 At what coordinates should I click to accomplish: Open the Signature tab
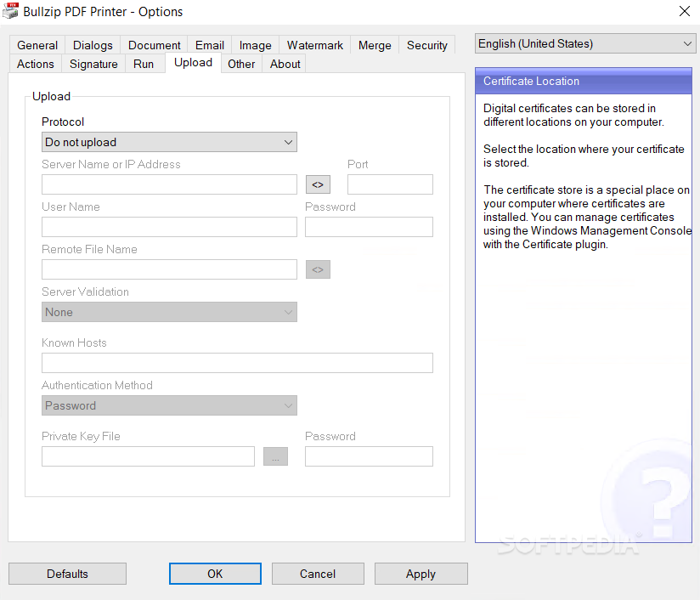pos(93,64)
